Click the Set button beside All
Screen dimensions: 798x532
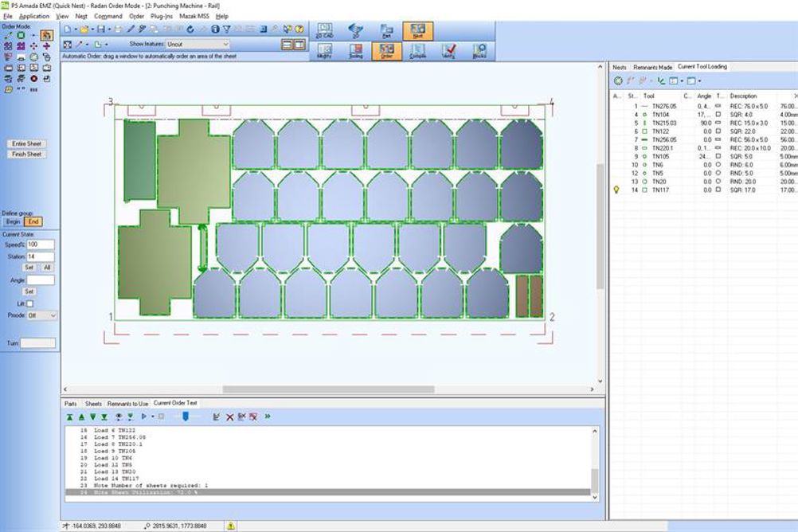tap(29, 268)
